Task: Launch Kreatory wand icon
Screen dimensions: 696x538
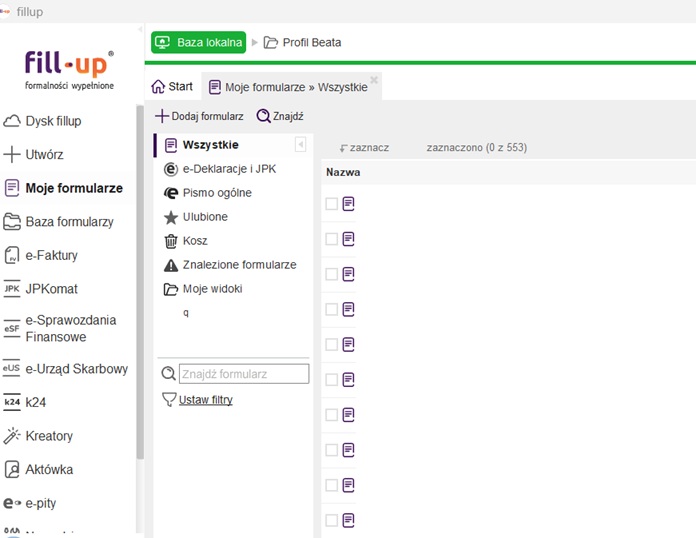Action: tap(12, 436)
